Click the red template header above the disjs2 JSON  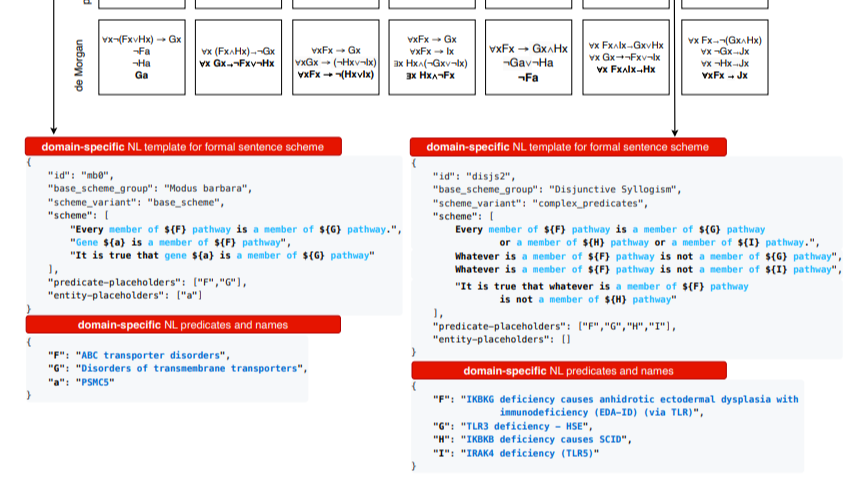coord(567,147)
